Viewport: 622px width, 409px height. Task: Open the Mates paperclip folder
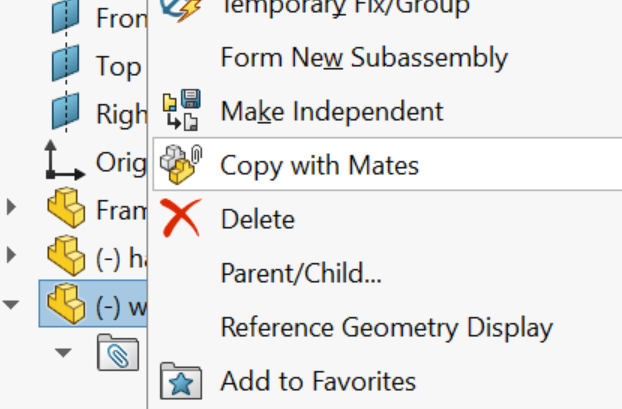pyautogui.click(x=118, y=352)
